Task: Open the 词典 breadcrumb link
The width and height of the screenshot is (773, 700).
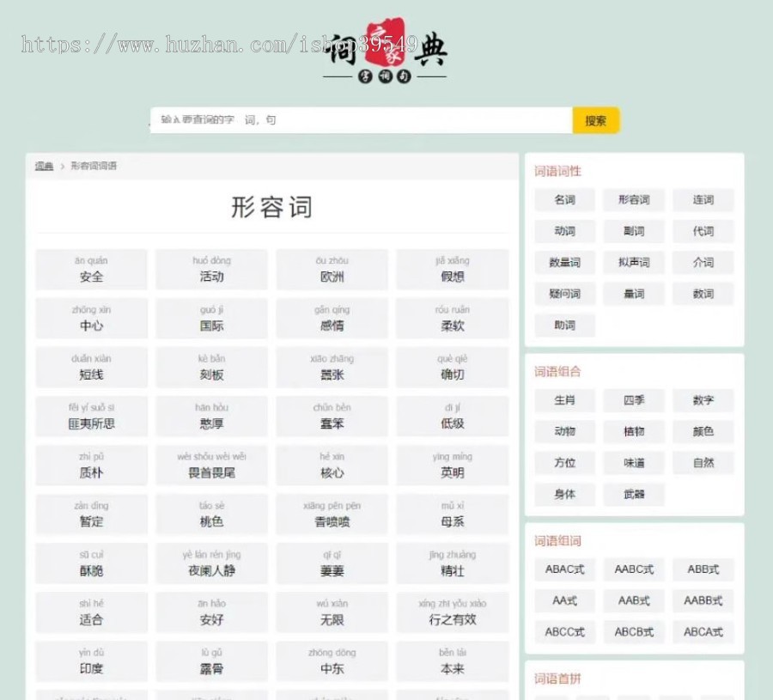Action: click(x=44, y=166)
